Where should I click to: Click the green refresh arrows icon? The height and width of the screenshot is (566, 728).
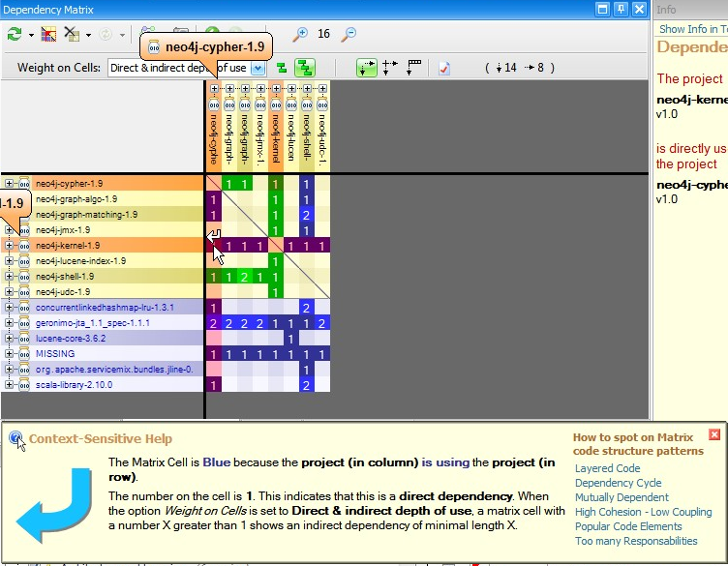15,34
